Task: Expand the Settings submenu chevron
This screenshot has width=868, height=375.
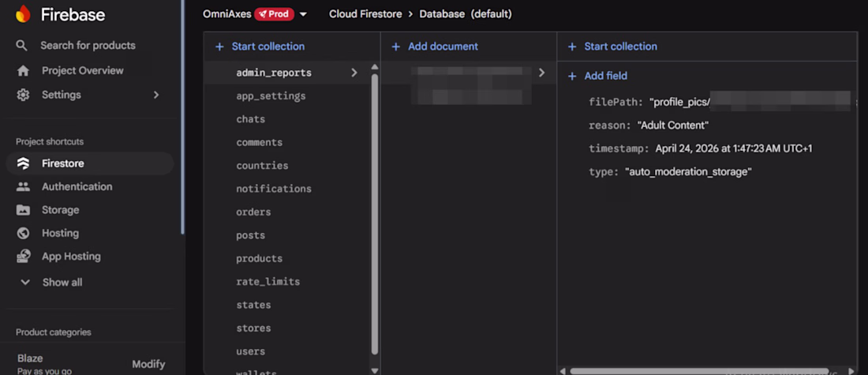Action: tap(156, 95)
